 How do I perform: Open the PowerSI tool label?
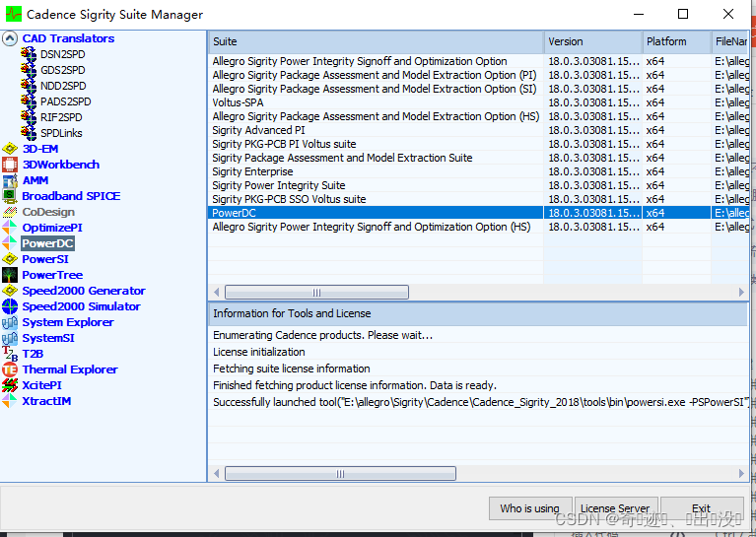(x=45, y=259)
